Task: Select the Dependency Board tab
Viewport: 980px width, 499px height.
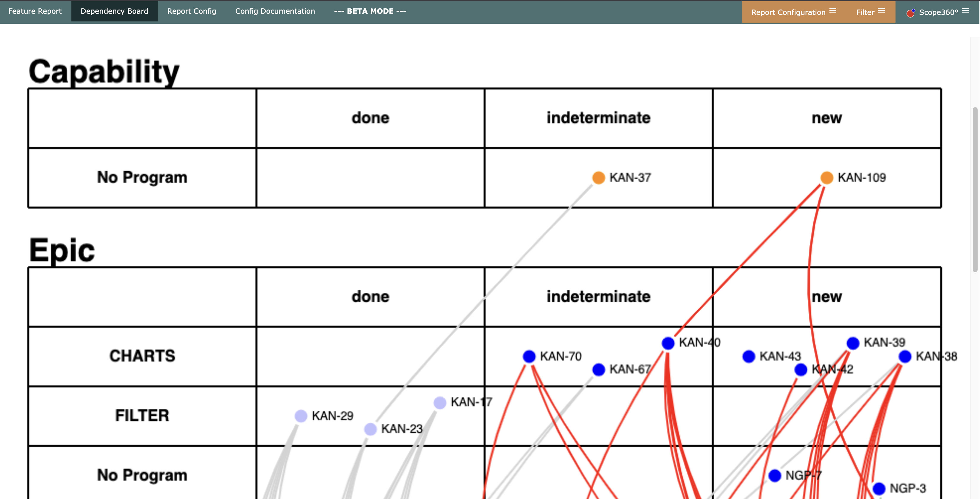Action: point(115,11)
